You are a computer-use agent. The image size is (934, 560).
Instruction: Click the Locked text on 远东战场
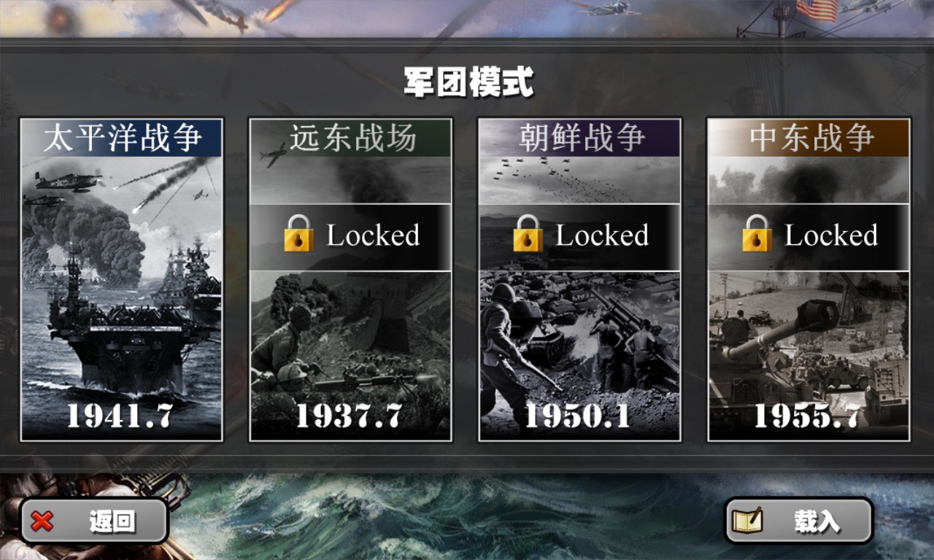click(x=373, y=236)
